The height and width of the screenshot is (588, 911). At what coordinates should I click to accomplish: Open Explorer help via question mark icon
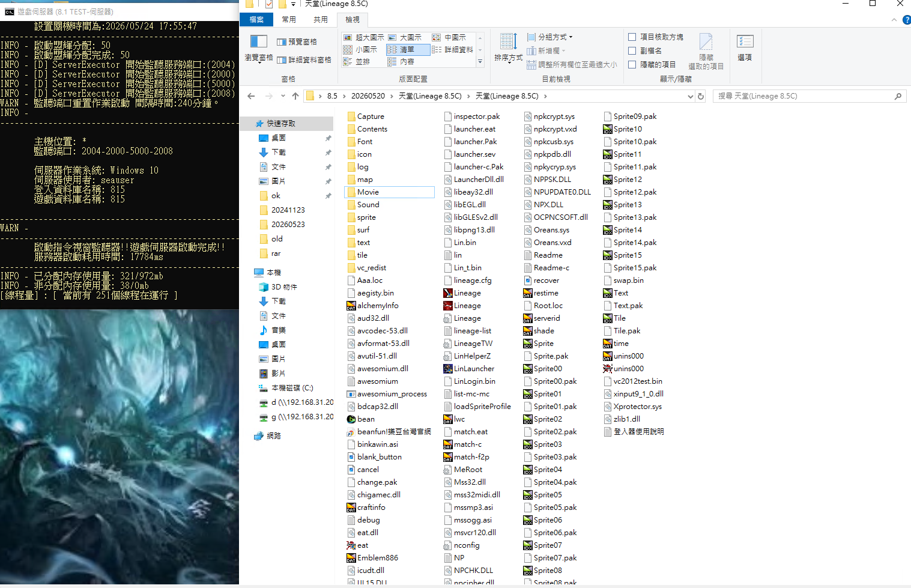pyautogui.click(x=906, y=20)
